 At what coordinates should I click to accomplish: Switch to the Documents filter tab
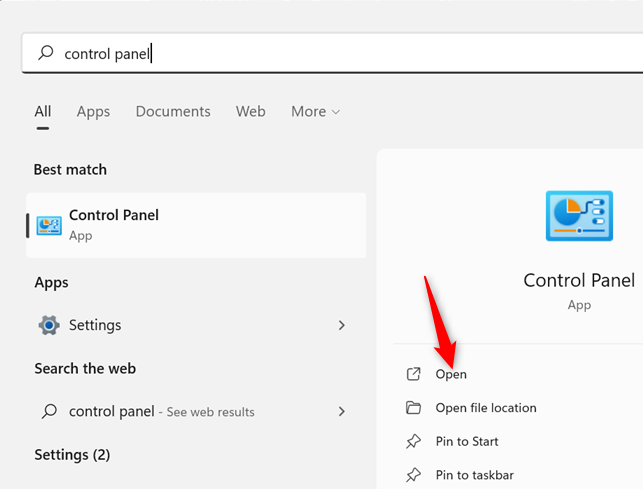click(x=173, y=112)
